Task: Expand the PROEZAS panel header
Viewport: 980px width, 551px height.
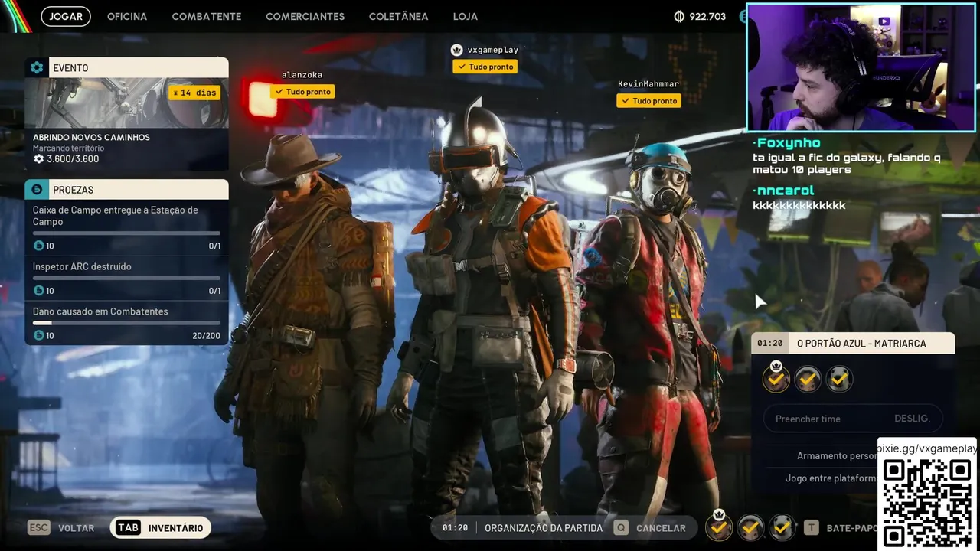Action: (126, 189)
